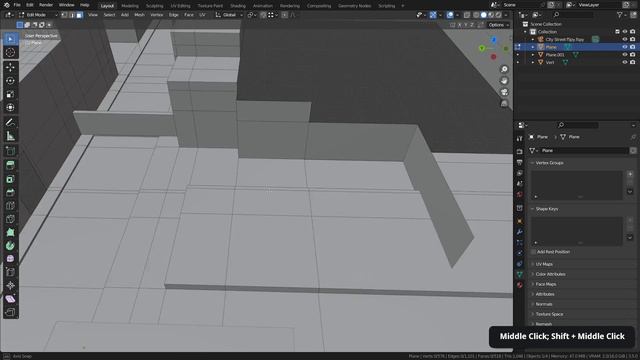
Task: Open the Mesh menu in viewport header
Action: pyautogui.click(x=139, y=15)
